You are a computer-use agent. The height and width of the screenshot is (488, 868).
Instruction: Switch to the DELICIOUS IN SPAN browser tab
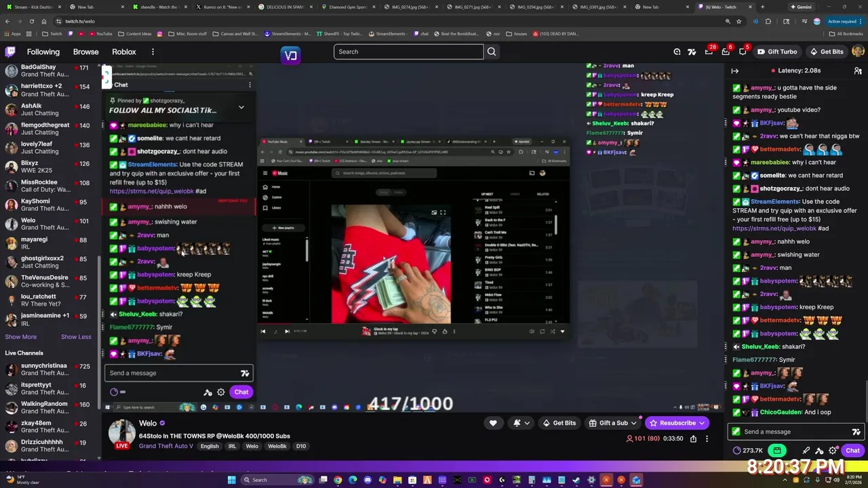285,7
